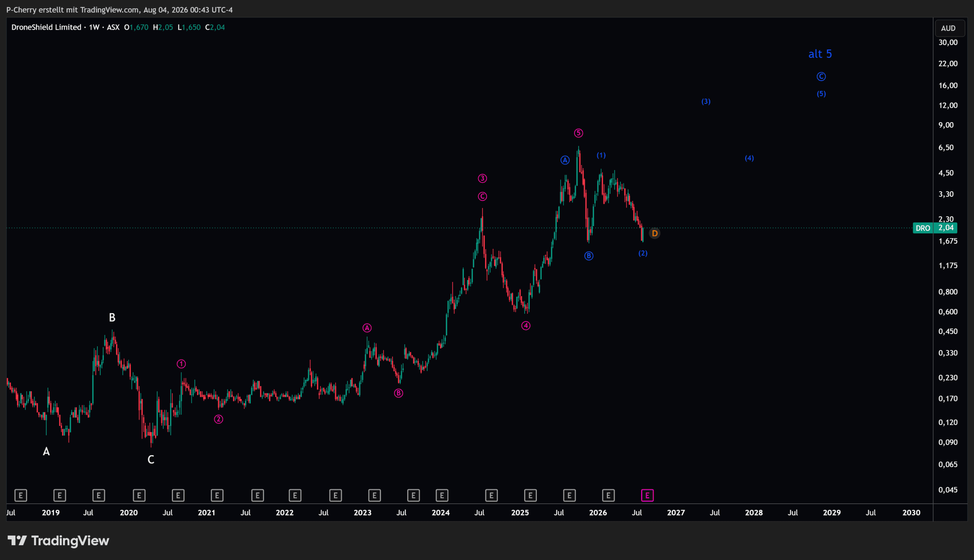Image resolution: width=974 pixels, height=560 pixels.
Task: Click the orange D dividend marker
Action: (654, 234)
